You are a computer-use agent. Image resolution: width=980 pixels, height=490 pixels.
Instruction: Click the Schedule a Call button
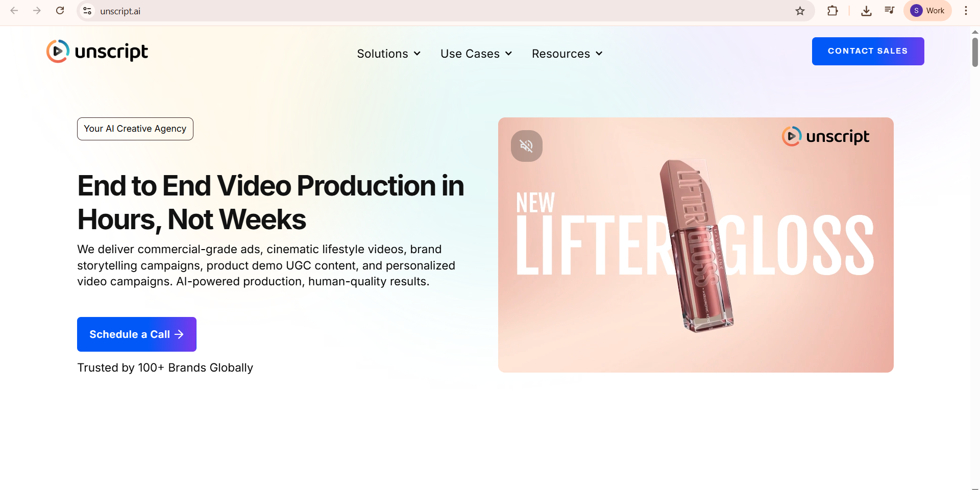point(137,334)
